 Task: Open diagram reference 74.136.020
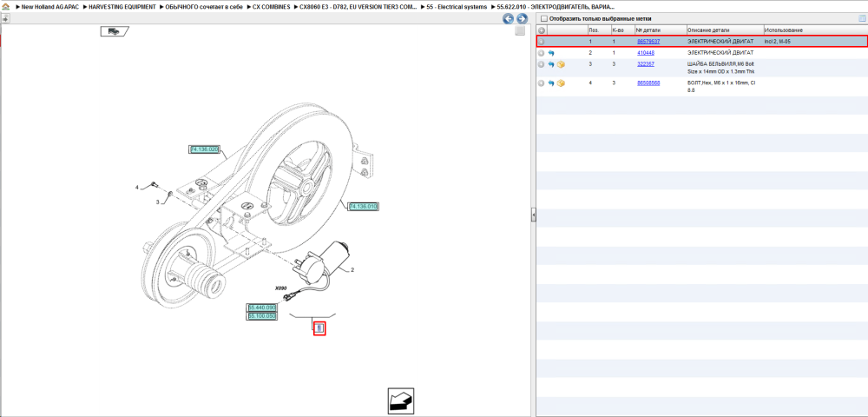[x=204, y=149]
